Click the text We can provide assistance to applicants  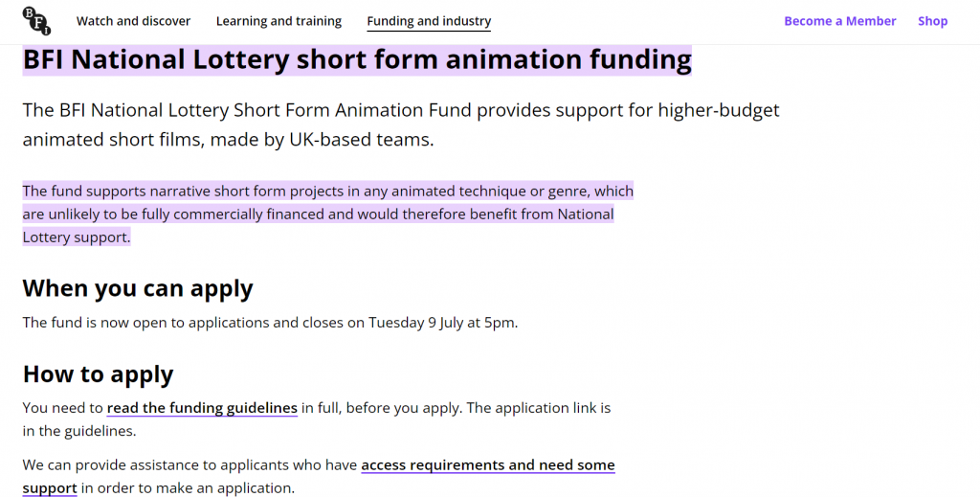189,465
